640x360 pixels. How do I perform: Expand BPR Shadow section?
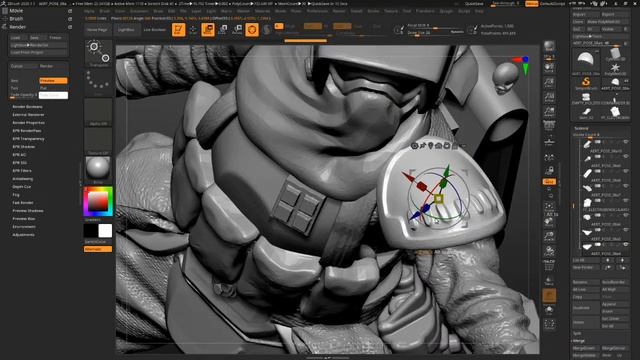coord(24,147)
